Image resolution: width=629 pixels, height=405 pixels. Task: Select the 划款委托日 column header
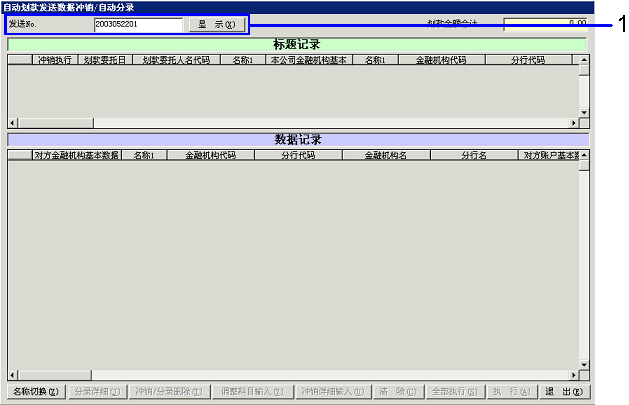click(105, 60)
